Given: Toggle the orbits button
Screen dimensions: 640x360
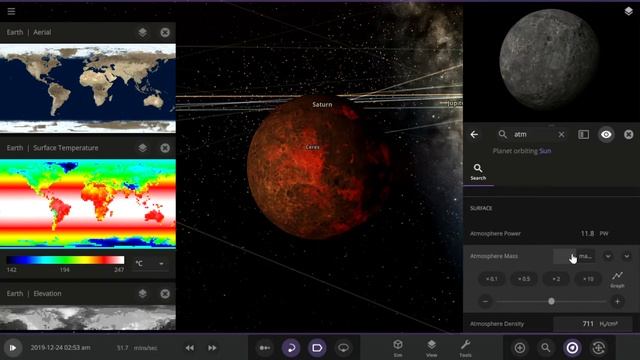Looking at the screenshot, I should click(x=291, y=348).
